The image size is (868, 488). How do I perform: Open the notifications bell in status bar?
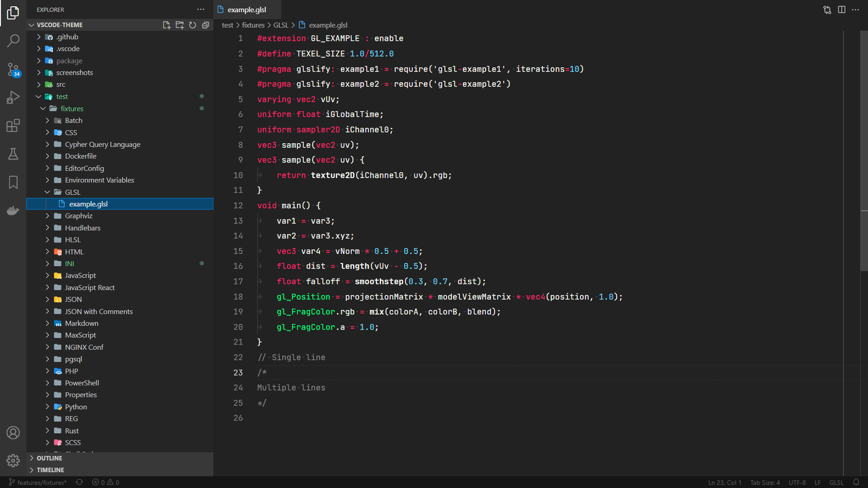pyautogui.click(x=856, y=482)
